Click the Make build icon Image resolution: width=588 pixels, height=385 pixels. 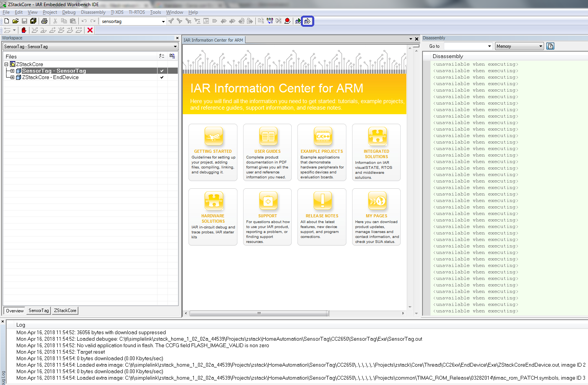click(270, 21)
